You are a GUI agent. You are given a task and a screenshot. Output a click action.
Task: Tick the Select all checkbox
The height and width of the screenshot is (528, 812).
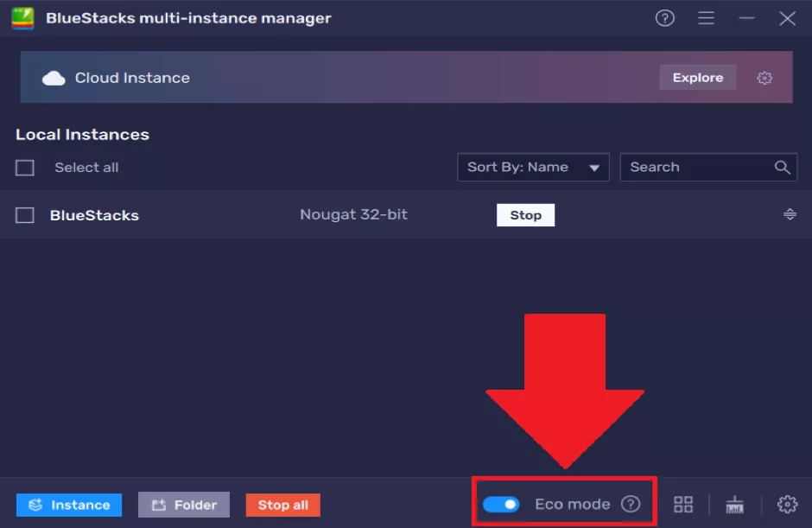click(x=25, y=168)
